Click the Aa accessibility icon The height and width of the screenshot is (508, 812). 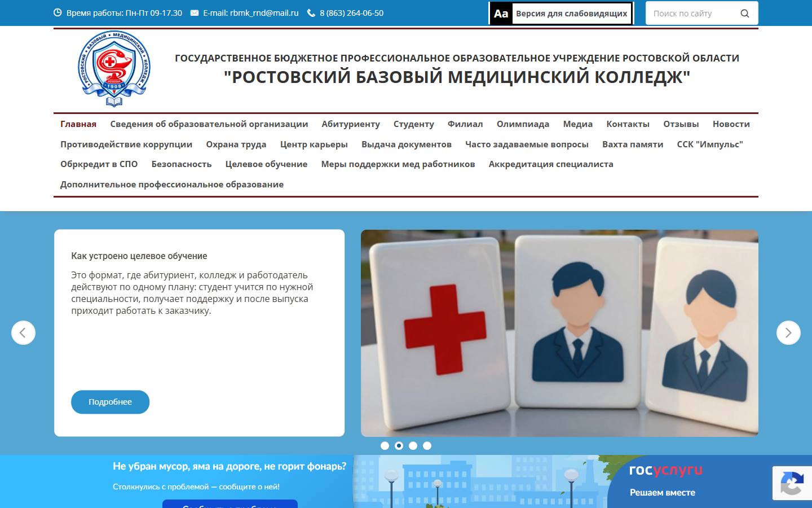501,14
